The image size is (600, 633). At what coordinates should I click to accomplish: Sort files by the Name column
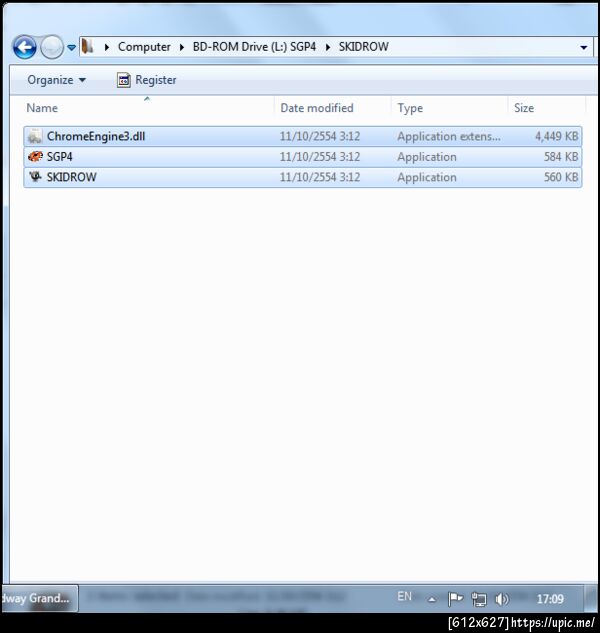pos(42,108)
